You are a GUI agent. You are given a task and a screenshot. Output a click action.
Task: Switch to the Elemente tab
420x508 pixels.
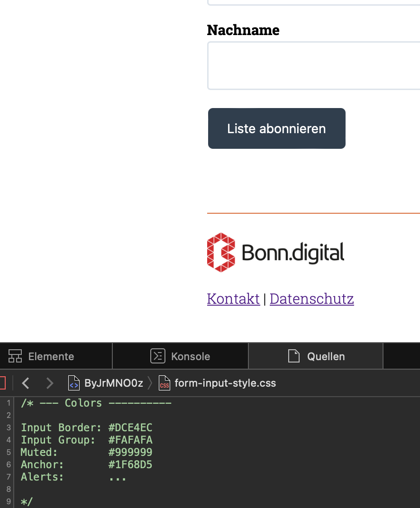tap(56, 356)
